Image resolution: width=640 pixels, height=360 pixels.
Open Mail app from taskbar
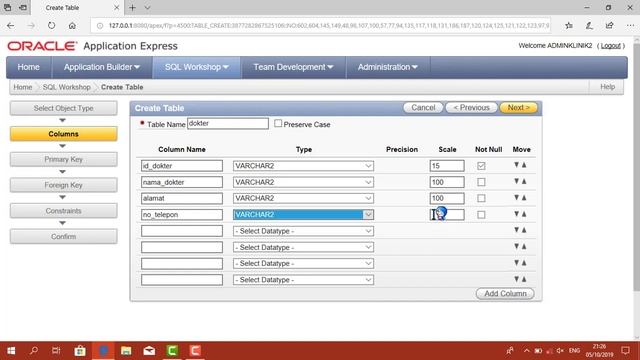pos(149,351)
